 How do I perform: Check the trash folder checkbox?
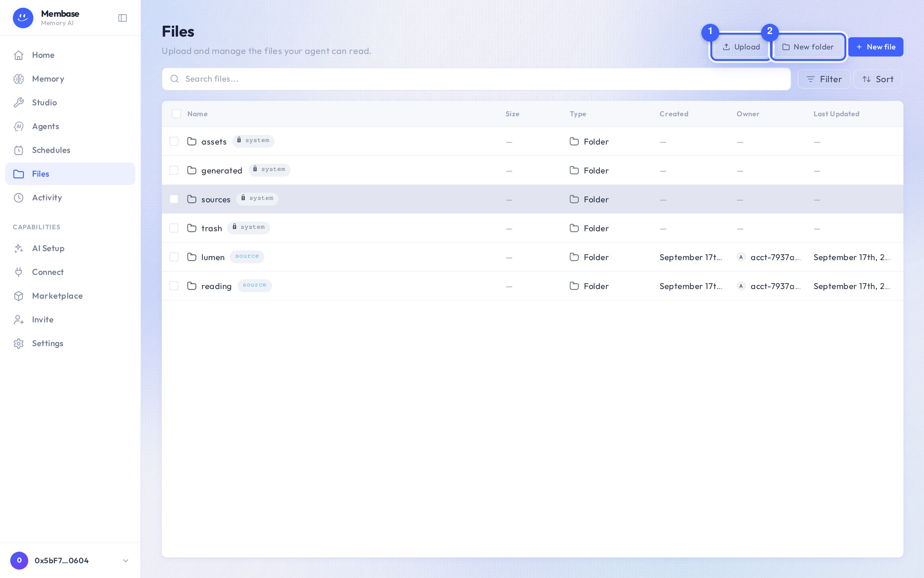tap(174, 228)
